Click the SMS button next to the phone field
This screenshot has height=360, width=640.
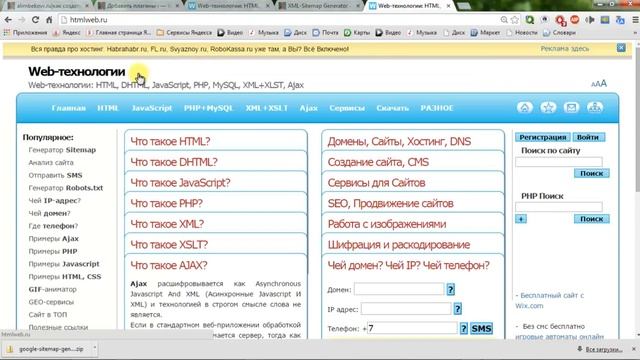click(481, 329)
